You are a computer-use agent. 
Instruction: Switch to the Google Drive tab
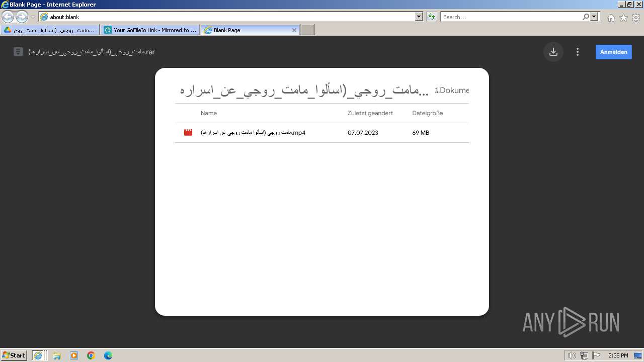(x=50, y=30)
